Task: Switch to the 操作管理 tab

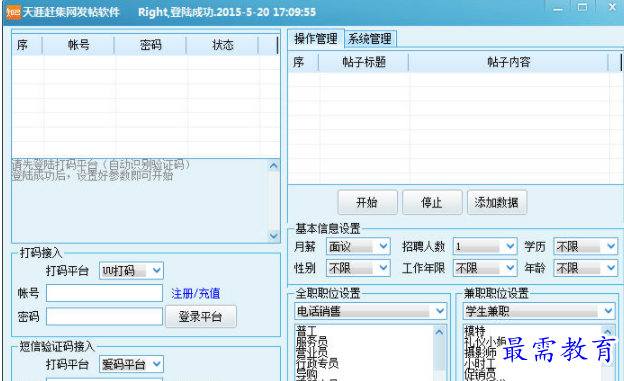Action: click(316, 39)
